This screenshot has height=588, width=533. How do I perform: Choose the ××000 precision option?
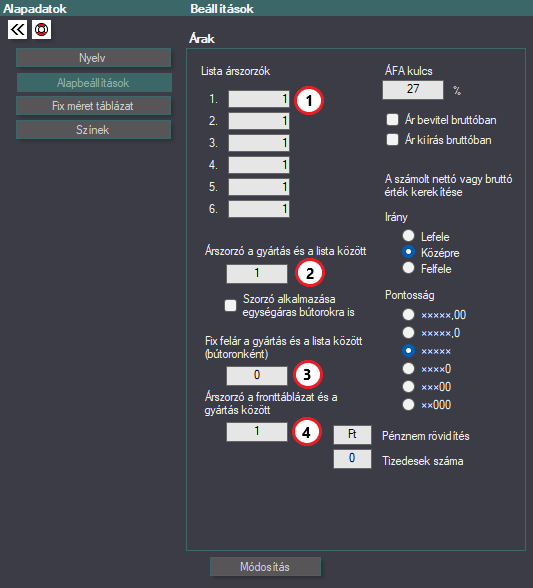click(x=408, y=404)
